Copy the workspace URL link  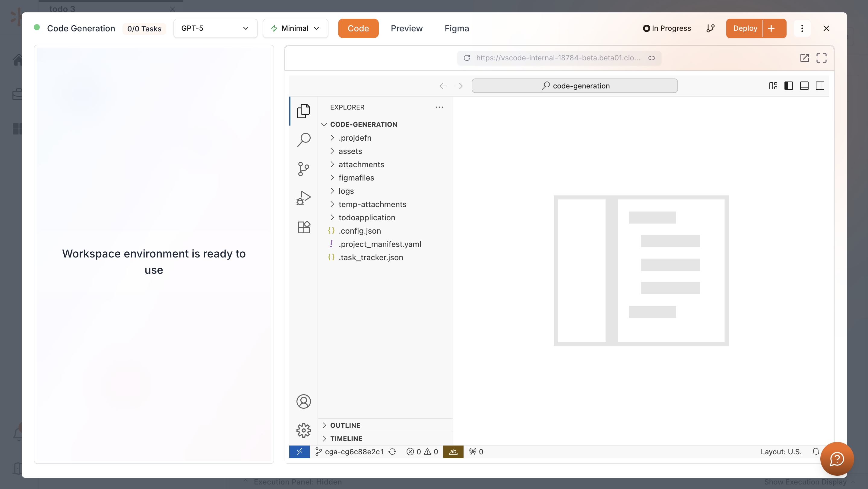click(652, 58)
